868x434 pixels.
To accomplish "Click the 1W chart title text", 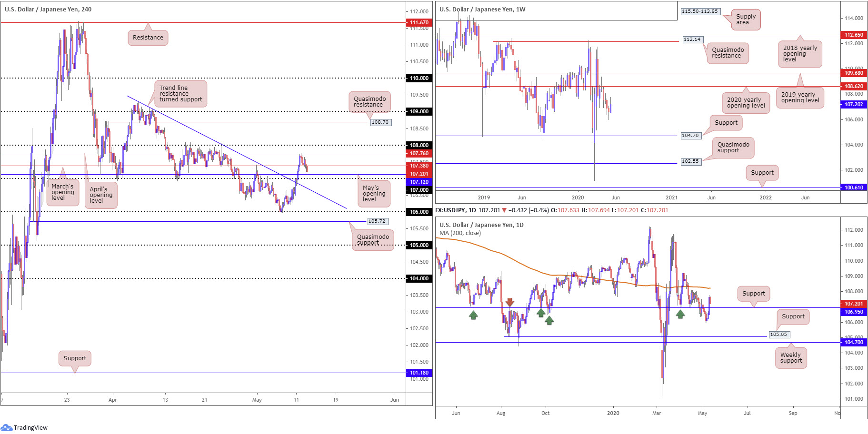I will (482, 9).
